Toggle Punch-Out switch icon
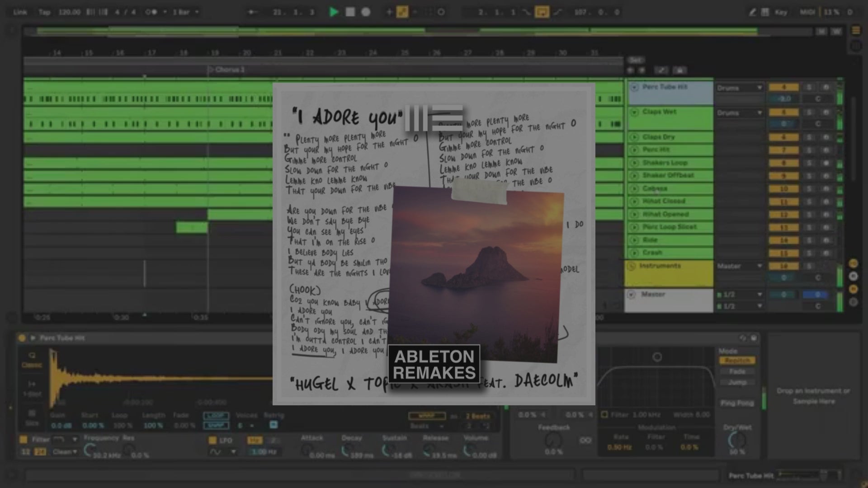The width and height of the screenshot is (868, 488). (x=557, y=12)
